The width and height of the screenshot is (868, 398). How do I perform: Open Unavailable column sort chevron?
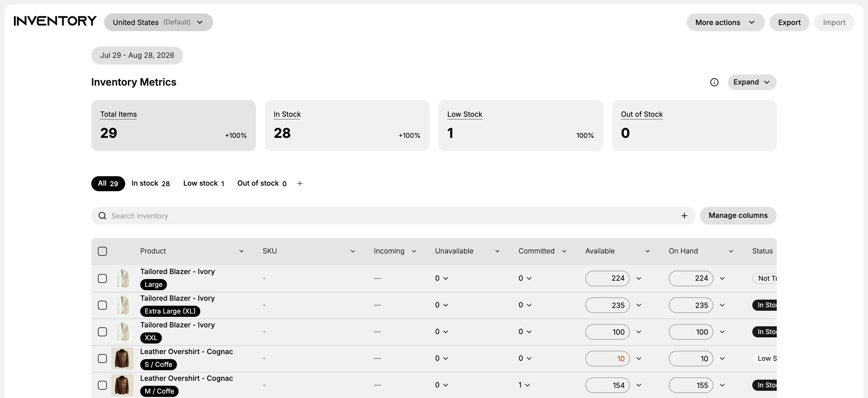tap(497, 251)
